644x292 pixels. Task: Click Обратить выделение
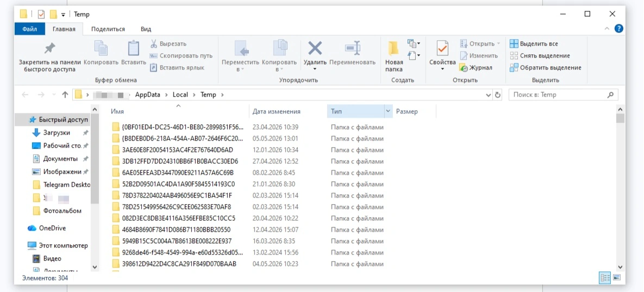pyautogui.click(x=546, y=67)
